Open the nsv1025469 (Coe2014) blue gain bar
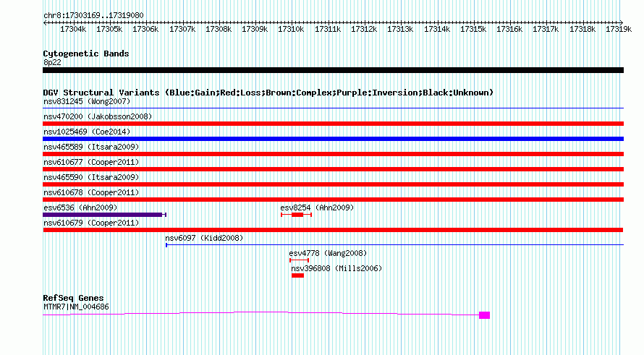 click(x=333, y=139)
